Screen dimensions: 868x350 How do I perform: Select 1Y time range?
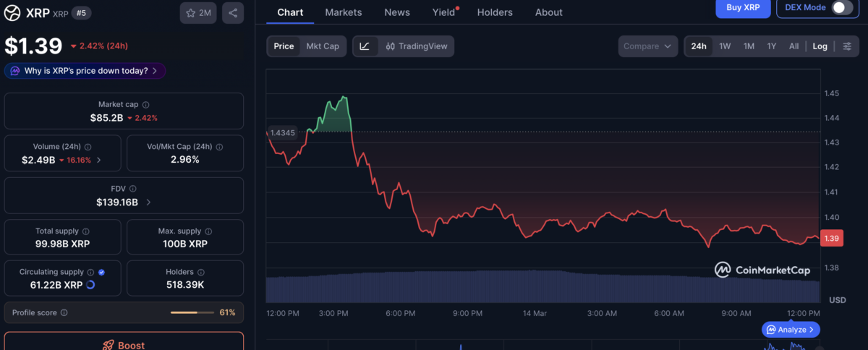772,46
